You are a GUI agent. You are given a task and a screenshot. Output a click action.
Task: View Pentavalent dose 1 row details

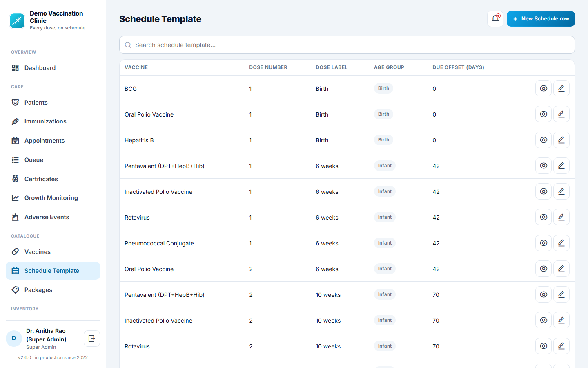(543, 166)
